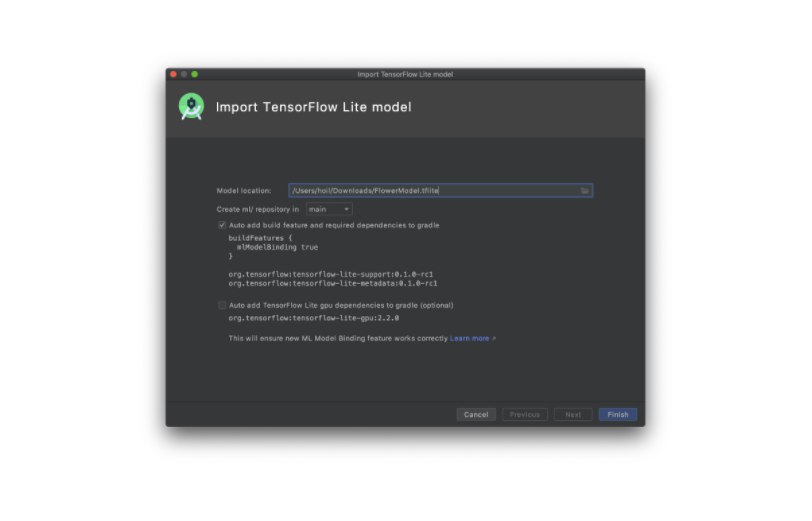The height and width of the screenshot is (521, 812).
Task: Click the Android Studio logo icon
Action: coord(191,106)
